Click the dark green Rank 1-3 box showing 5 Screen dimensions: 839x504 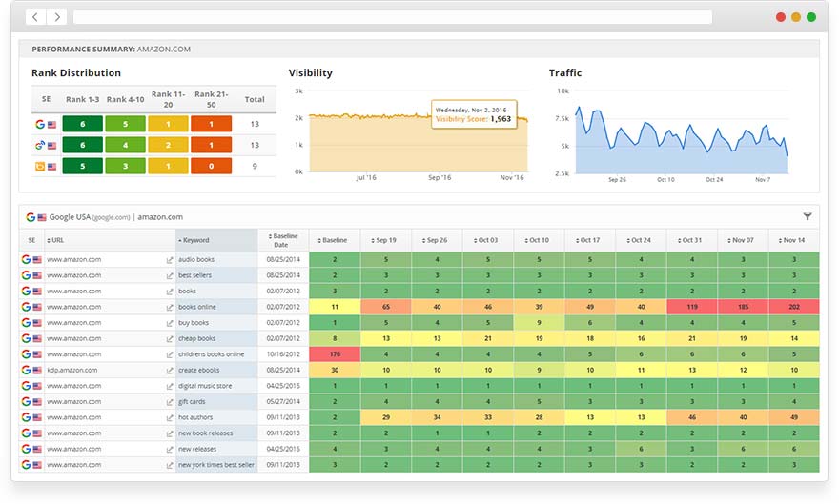click(x=82, y=167)
